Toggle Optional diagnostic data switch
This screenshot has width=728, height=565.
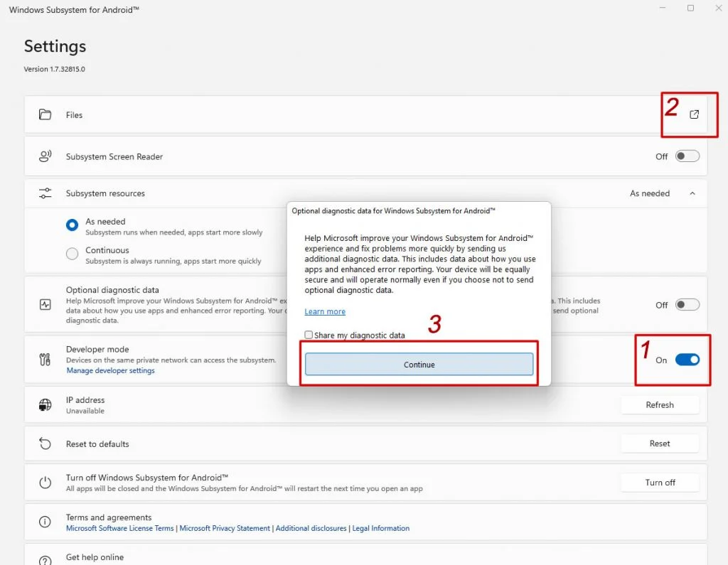[687, 305]
